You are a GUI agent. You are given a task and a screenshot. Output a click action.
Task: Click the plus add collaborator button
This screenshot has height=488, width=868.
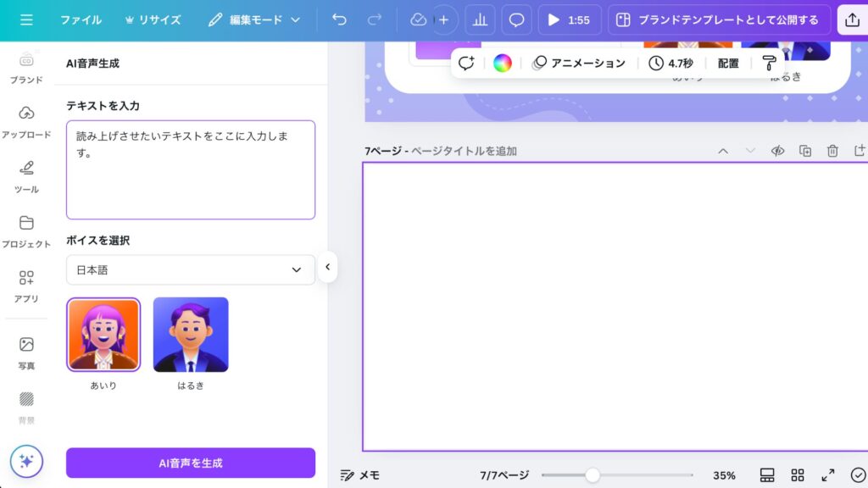[x=444, y=20]
